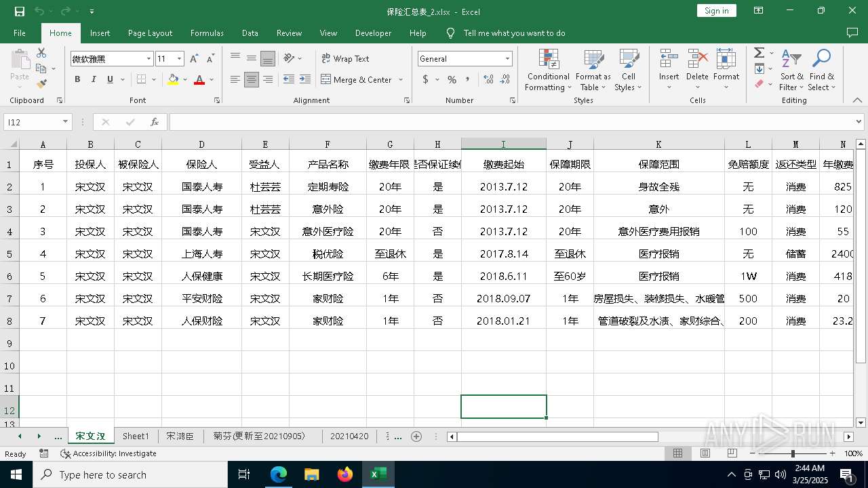Open the Fill Color dropdown arrow
868x488 pixels.
pos(185,79)
